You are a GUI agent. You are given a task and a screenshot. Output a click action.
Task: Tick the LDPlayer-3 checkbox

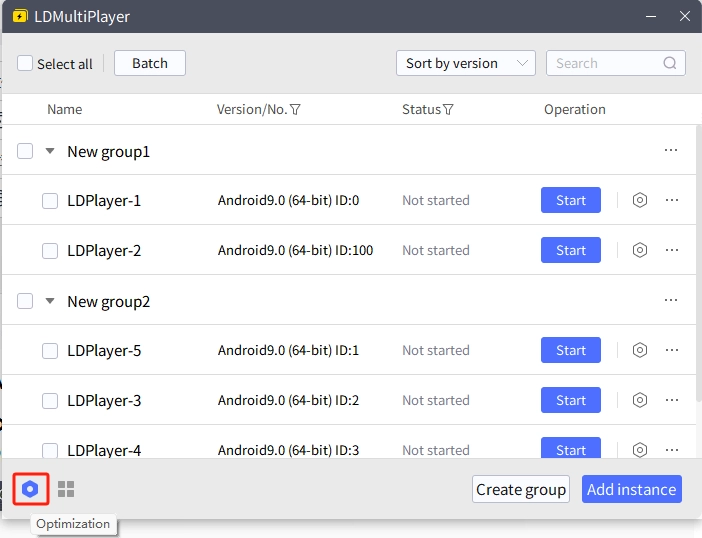[50, 401]
